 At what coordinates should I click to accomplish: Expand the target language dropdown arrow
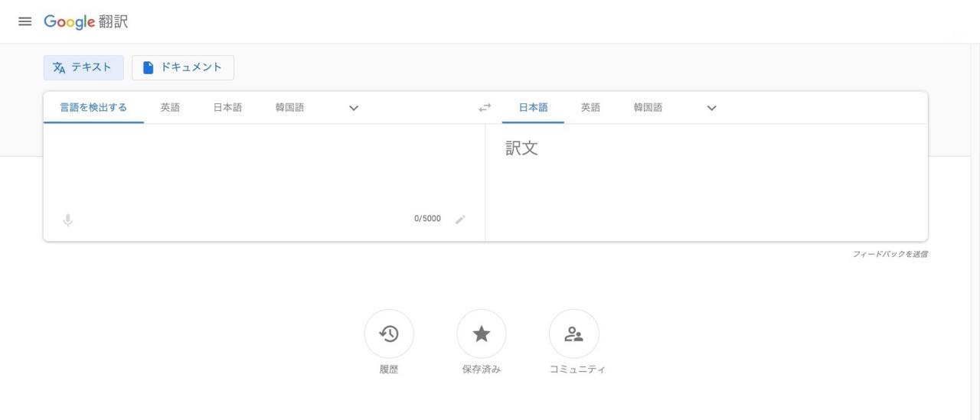(x=711, y=108)
